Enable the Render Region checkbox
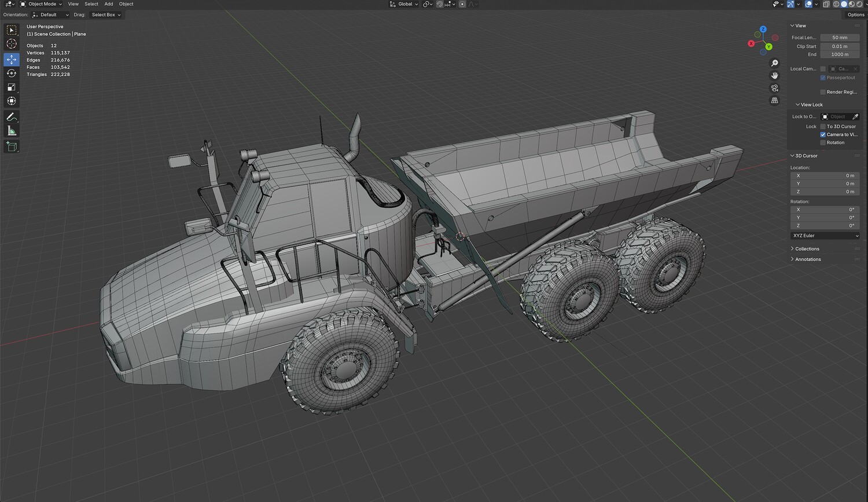The width and height of the screenshot is (868, 502). pyautogui.click(x=823, y=92)
